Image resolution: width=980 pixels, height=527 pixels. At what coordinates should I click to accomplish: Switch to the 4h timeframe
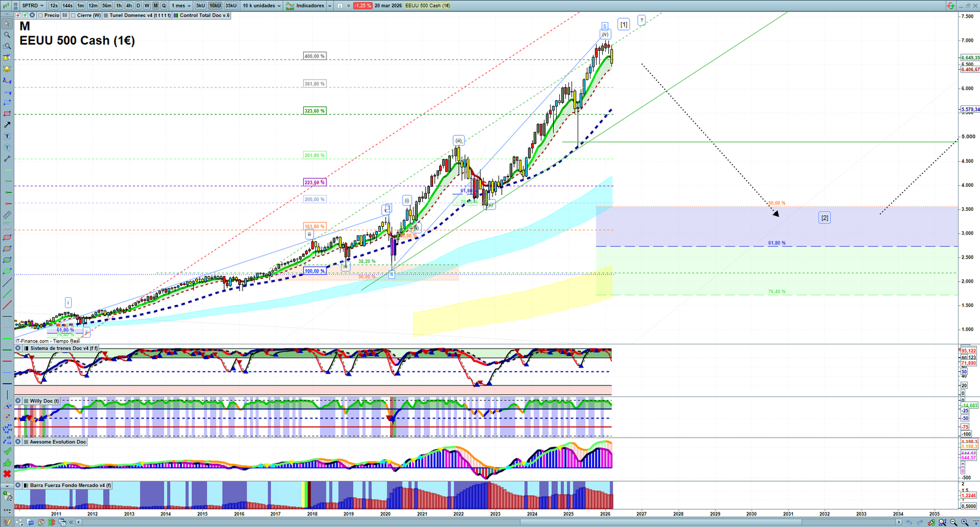point(129,6)
